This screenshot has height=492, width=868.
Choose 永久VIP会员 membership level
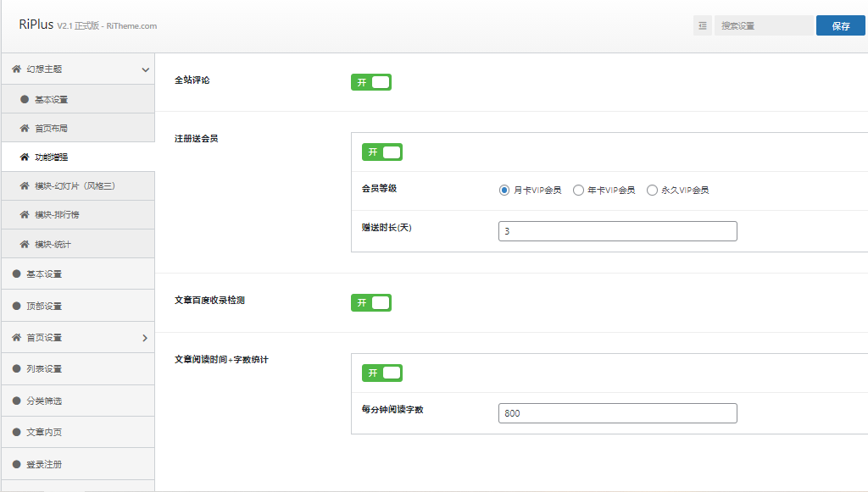pyautogui.click(x=653, y=191)
